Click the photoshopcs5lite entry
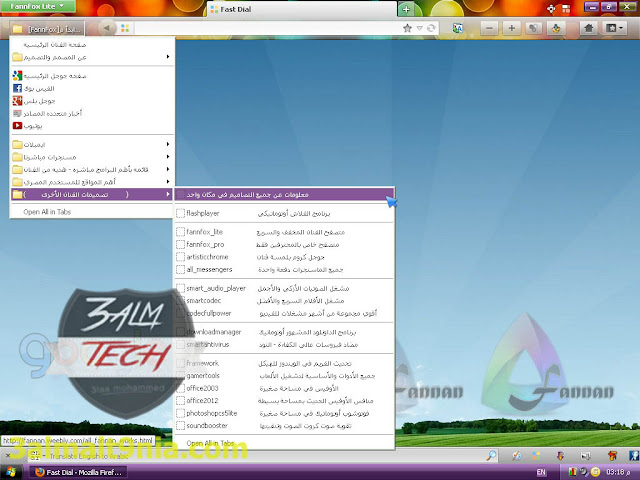The image size is (640, 480). (284, 413)
